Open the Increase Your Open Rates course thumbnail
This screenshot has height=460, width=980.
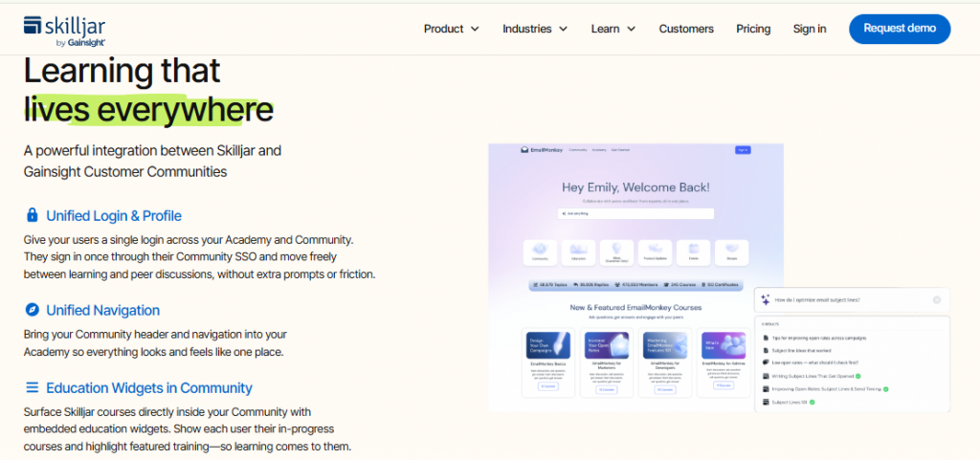(x=606, y=345)
